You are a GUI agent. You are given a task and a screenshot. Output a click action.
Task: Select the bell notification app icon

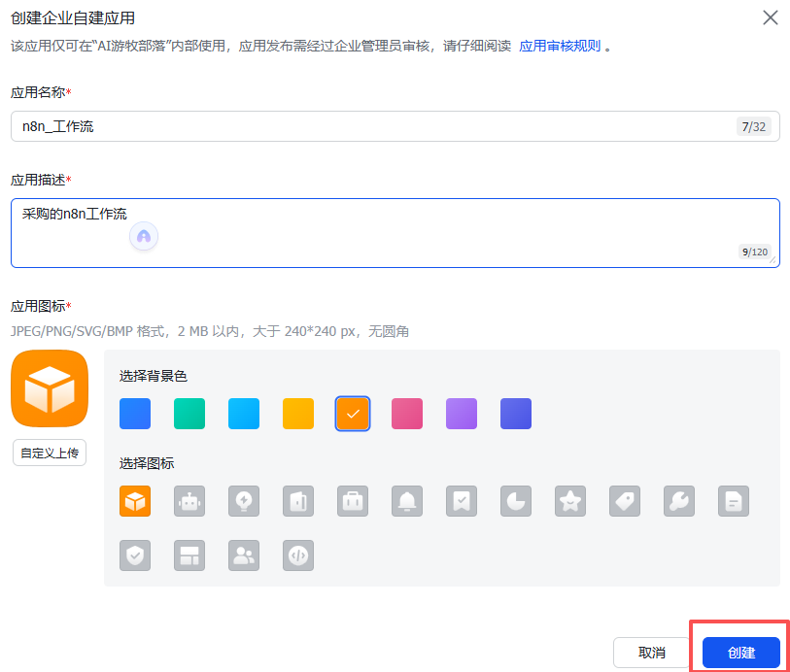point(407,501)
